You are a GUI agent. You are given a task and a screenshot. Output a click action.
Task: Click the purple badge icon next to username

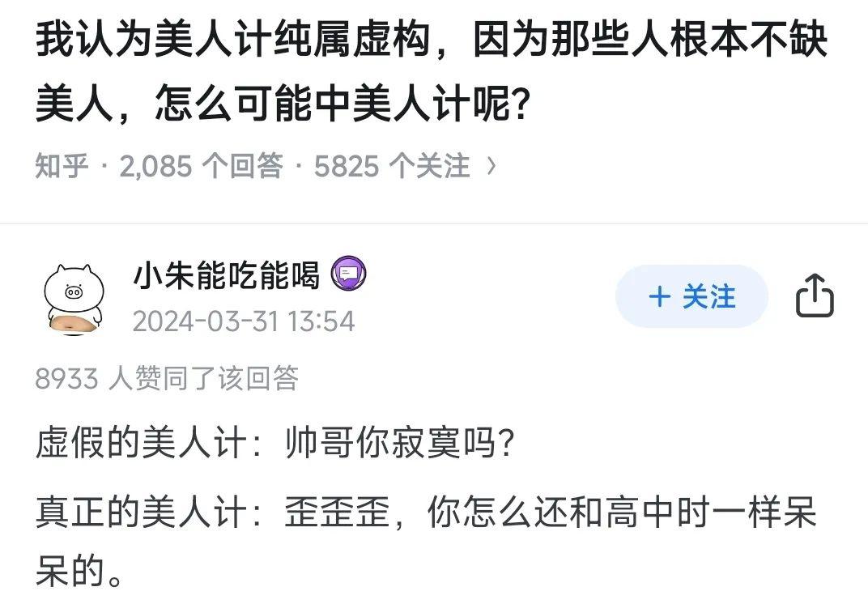pyautogui.click(x=349, y=275)
